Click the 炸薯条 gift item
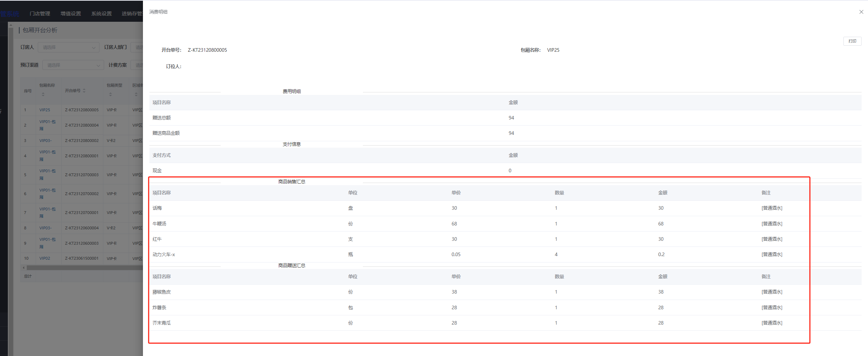This screenshot has height=356, width=868. pos(159,307)
